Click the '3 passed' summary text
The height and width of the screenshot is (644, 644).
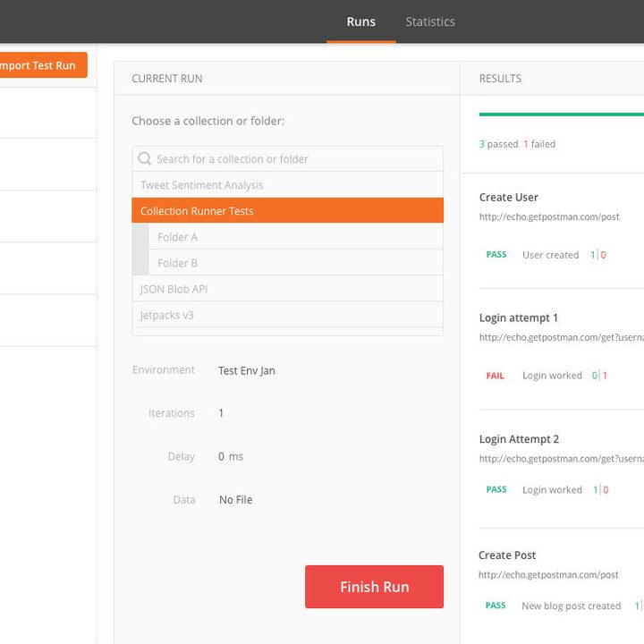tap(499, 144)
